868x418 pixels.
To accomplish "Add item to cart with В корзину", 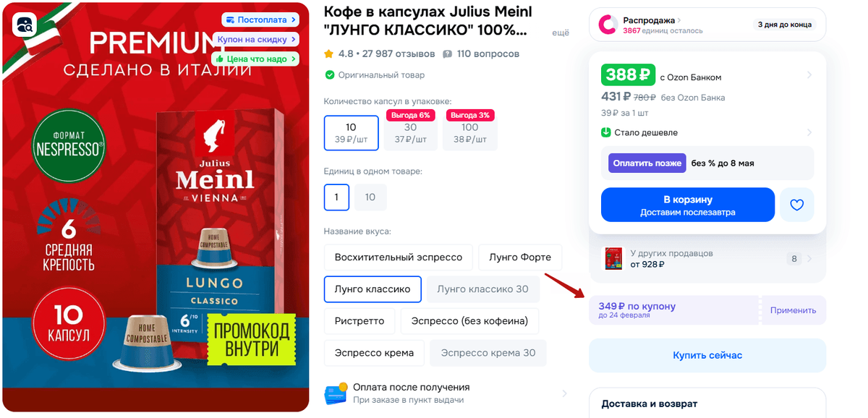I will click(688, 205).
